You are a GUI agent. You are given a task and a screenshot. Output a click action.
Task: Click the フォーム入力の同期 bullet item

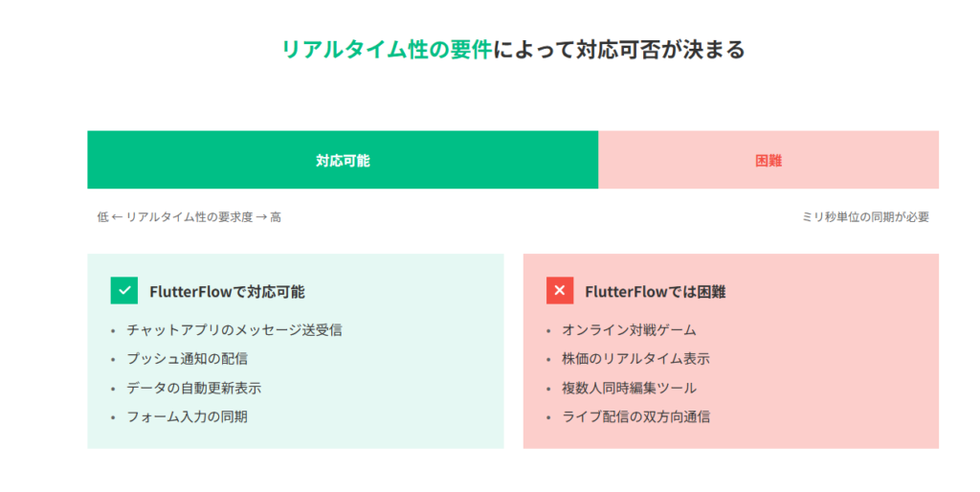[187, 416]
